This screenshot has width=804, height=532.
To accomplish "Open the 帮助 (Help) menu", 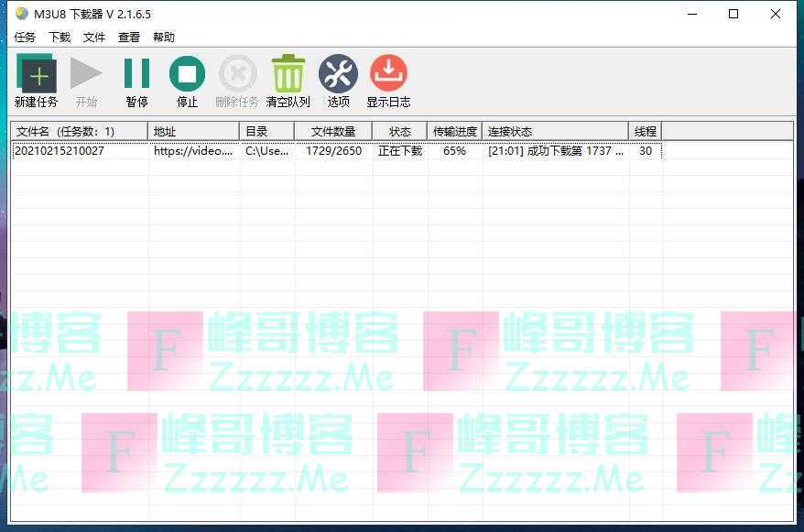I will 164,38.
